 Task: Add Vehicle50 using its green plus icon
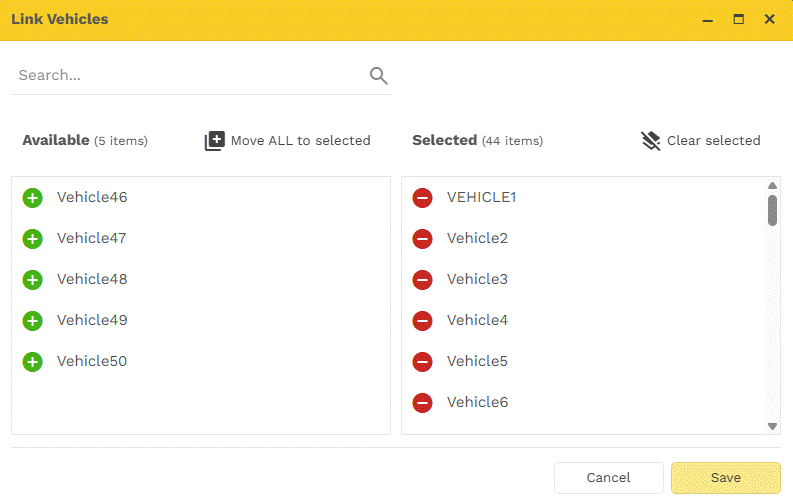point(32,362)
